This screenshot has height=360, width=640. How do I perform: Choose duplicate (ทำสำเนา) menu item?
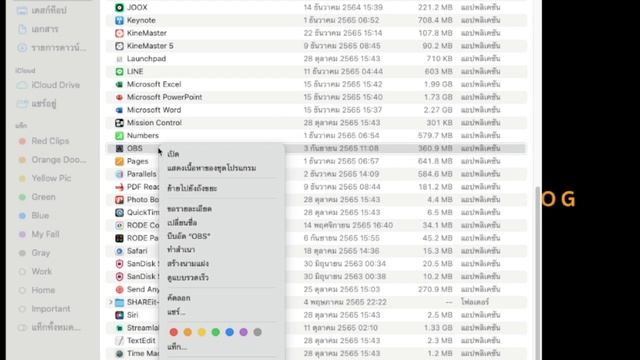(x=181, y=250)
